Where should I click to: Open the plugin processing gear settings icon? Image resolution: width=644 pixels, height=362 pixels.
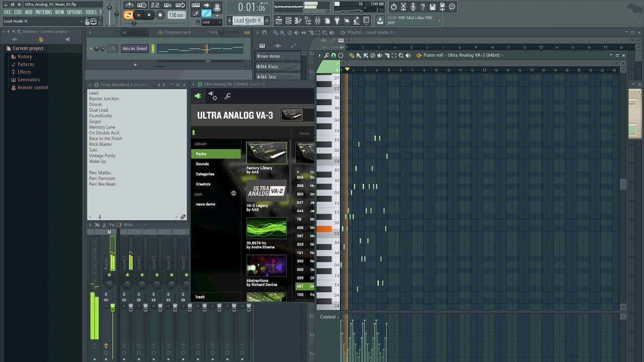(x=213, y=96)
